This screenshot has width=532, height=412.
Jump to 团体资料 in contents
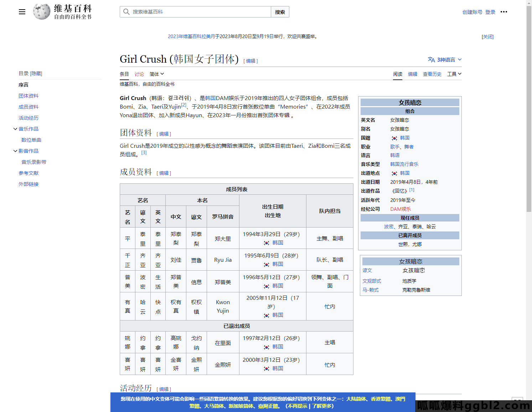[29, 96]
